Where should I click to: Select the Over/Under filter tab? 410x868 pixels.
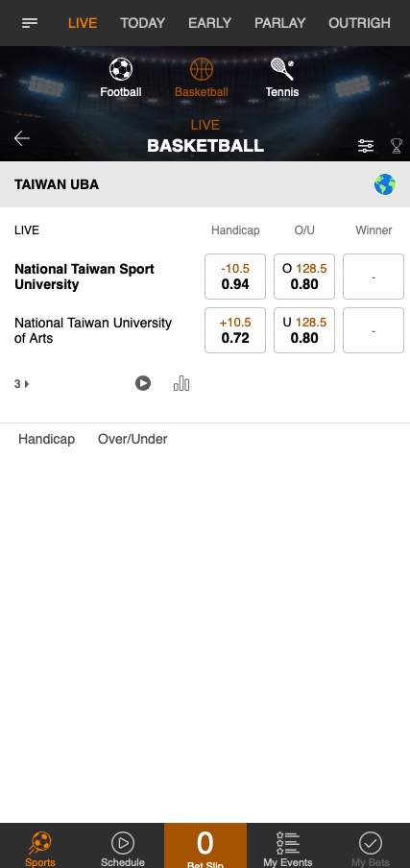tap(133, 439)
